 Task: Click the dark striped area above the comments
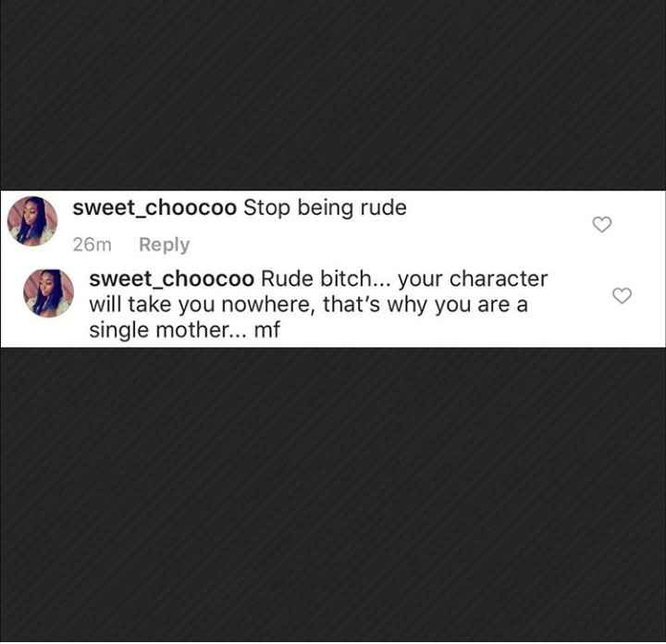point(333,95)
